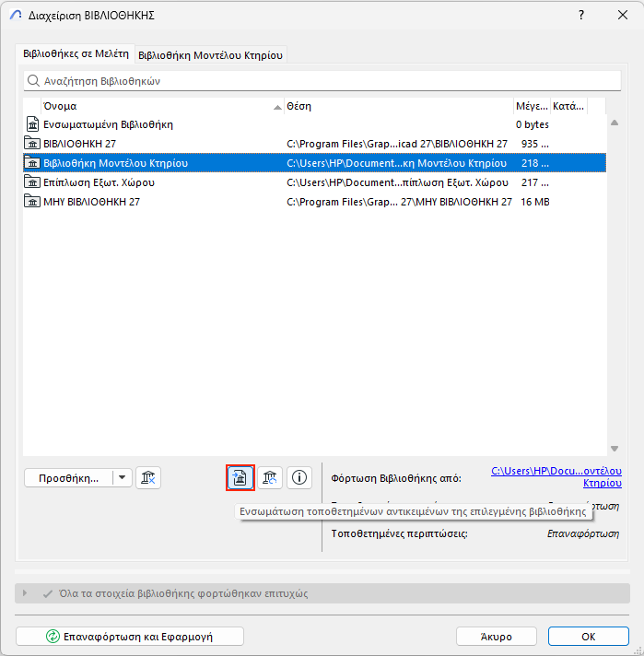Click the remove library icon next to Προσθήκη
This screenshot has height=656, width=644.
pos(148,477)
